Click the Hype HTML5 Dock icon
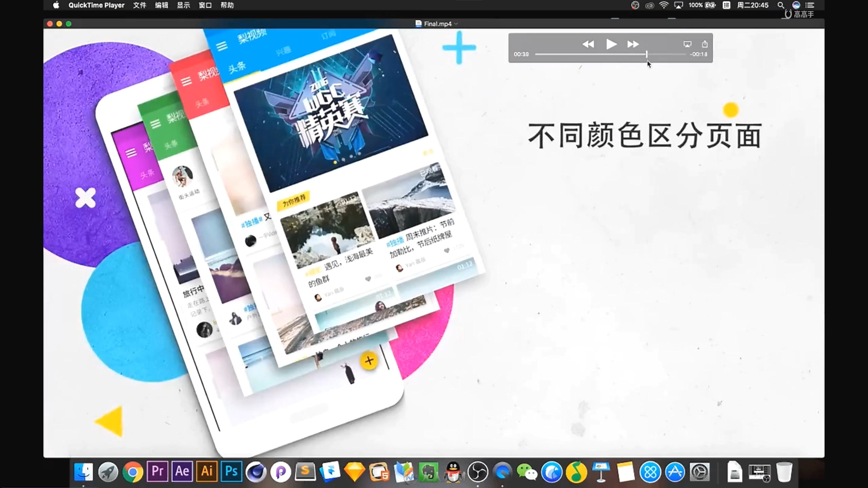Viewport: 868px width, 488px height. click(x=379, y=471)
